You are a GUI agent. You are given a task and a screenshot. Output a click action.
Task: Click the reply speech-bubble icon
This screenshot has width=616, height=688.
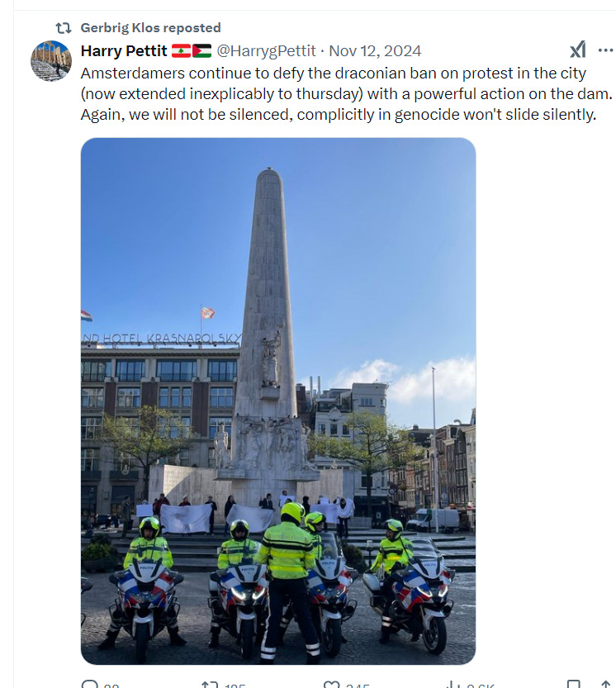(x=90, y=685)
